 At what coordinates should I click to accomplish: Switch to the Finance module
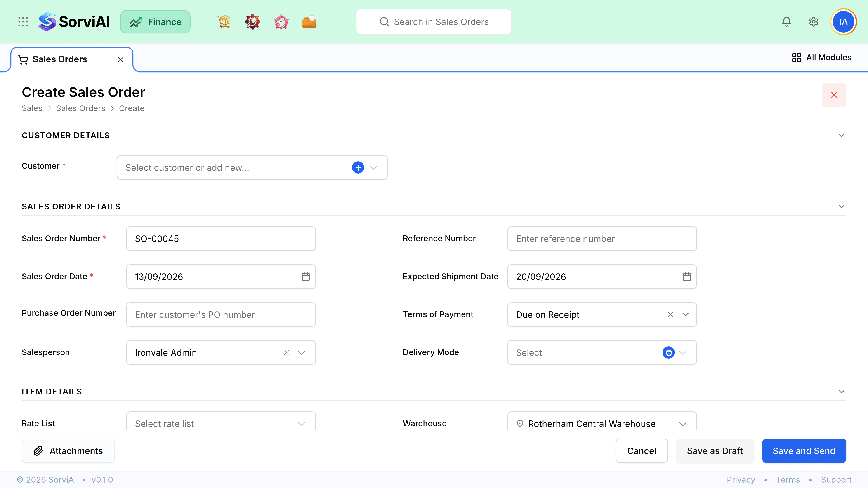click(155, 22)
